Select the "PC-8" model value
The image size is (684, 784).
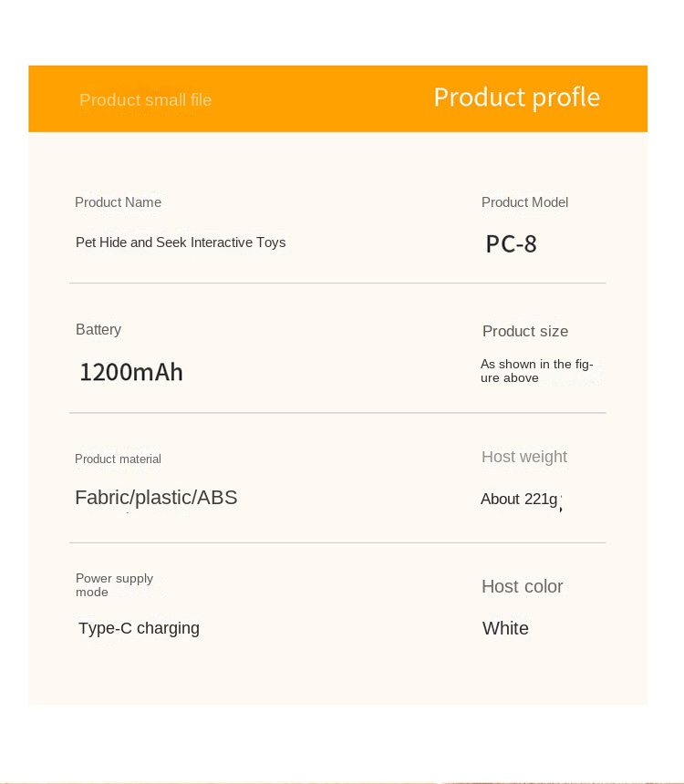tap(511, 244)
